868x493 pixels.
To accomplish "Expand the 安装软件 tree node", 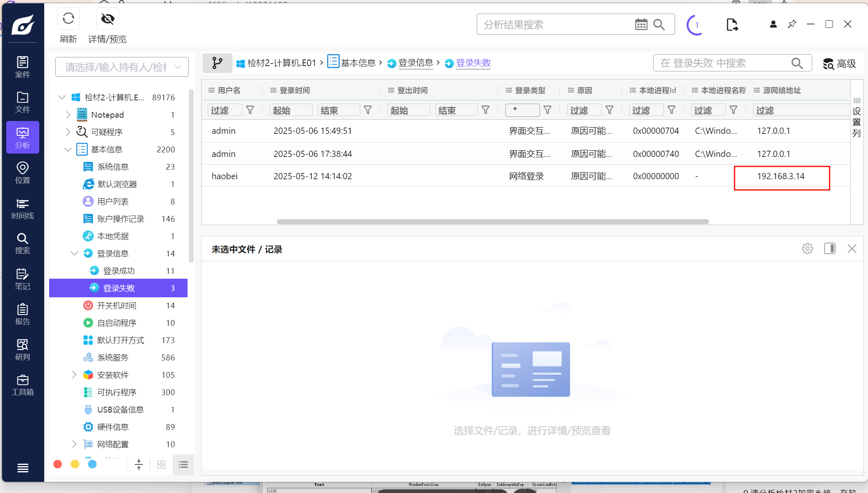I will click(74, 375).
